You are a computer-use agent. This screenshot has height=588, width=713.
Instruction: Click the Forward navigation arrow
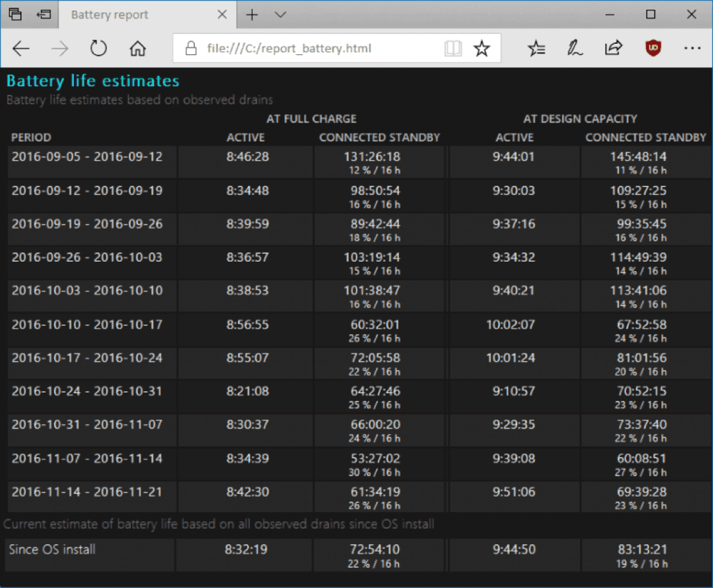[61, 49]
